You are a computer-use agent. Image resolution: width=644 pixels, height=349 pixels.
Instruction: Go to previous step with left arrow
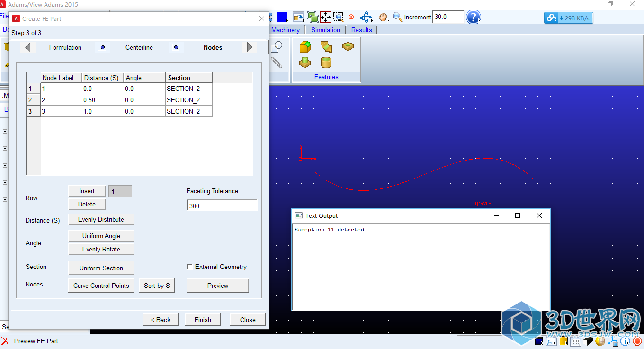tap(28, 47)
